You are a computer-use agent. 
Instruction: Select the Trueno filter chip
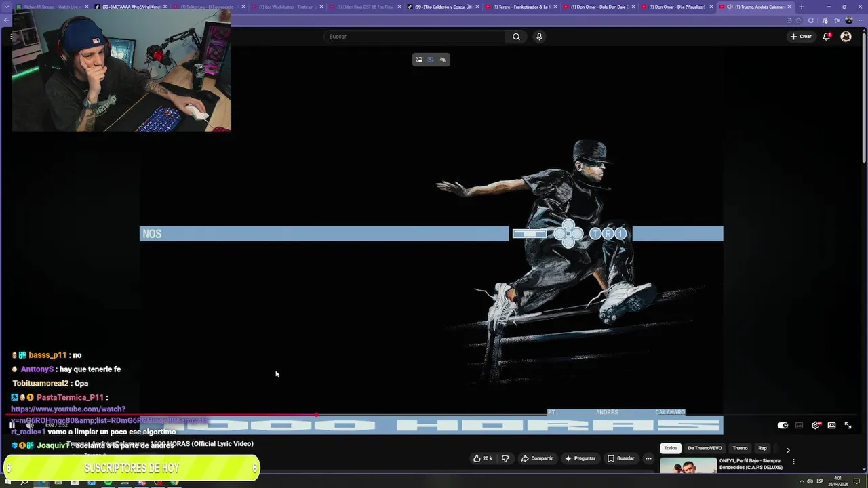point(740,448)
